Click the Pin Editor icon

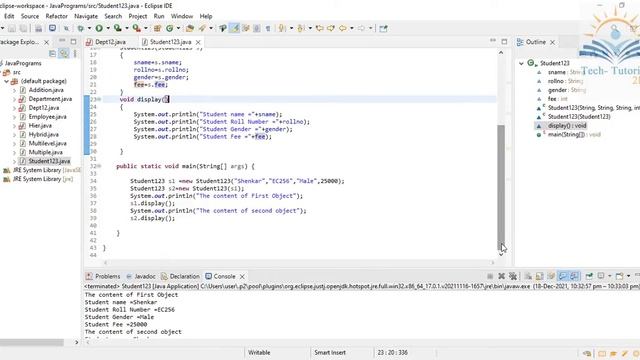point(383,28)
